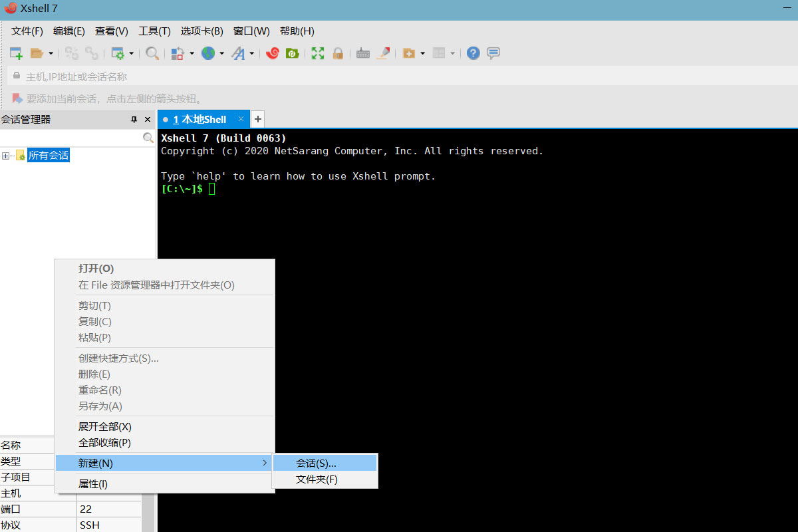
Task: Click the Open session folder toolbar icon
Action: (x=37, y=53)
